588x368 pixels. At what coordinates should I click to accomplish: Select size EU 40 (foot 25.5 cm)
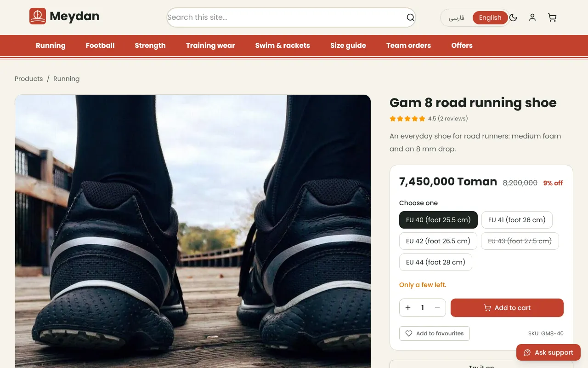coord(438,220)
